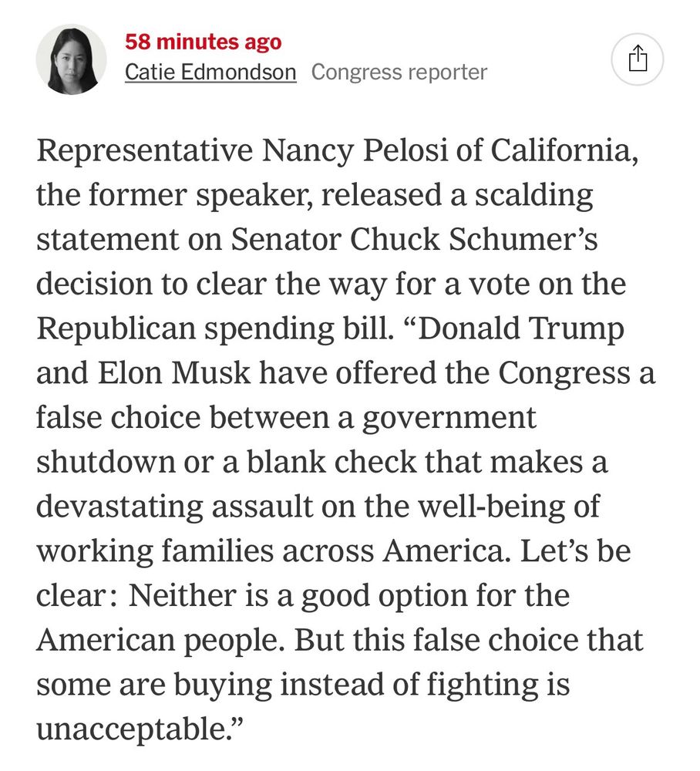Image resolution: width=700 pixels, height=771 pixels.
Task: Open Catie Edmondson's profile photo
Action: (x=71, y=59)
